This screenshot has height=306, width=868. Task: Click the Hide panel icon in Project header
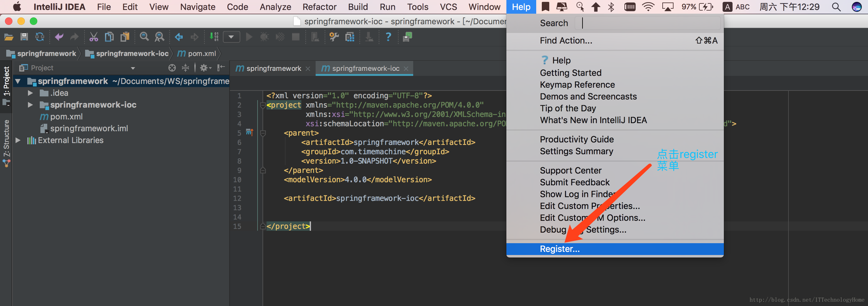221,68
